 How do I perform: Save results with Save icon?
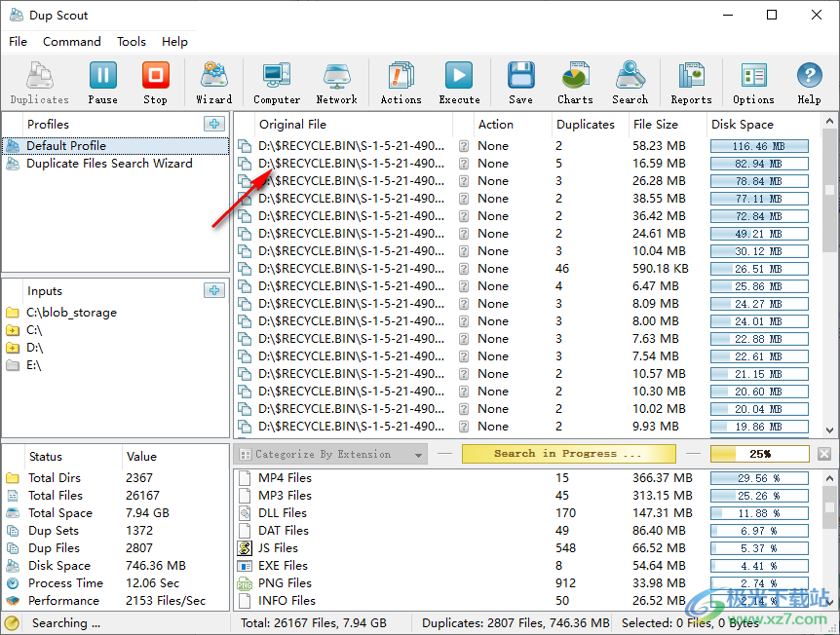point(520,83)
